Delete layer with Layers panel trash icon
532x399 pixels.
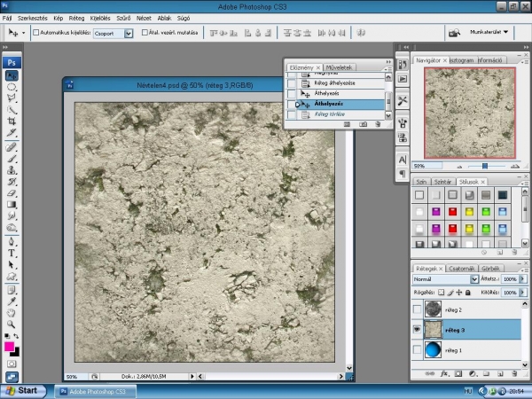coord(514,373)
